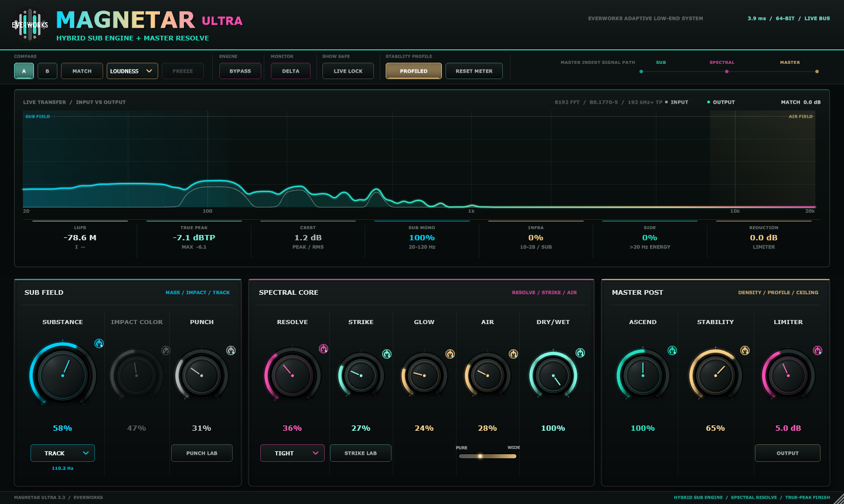Click the 5.0 dB LIMITER value
The height and width of the screenshot is (504, 844).
point(788,428)
